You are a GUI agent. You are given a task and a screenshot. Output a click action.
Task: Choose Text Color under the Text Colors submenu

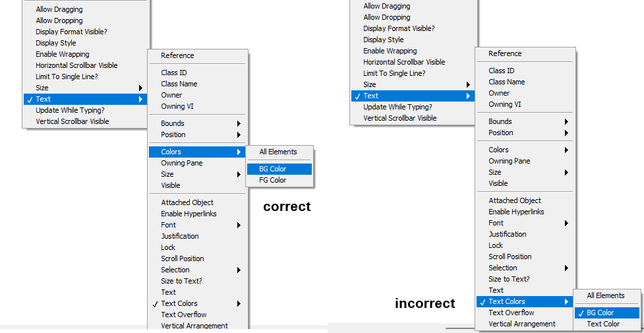click(603, 324)
